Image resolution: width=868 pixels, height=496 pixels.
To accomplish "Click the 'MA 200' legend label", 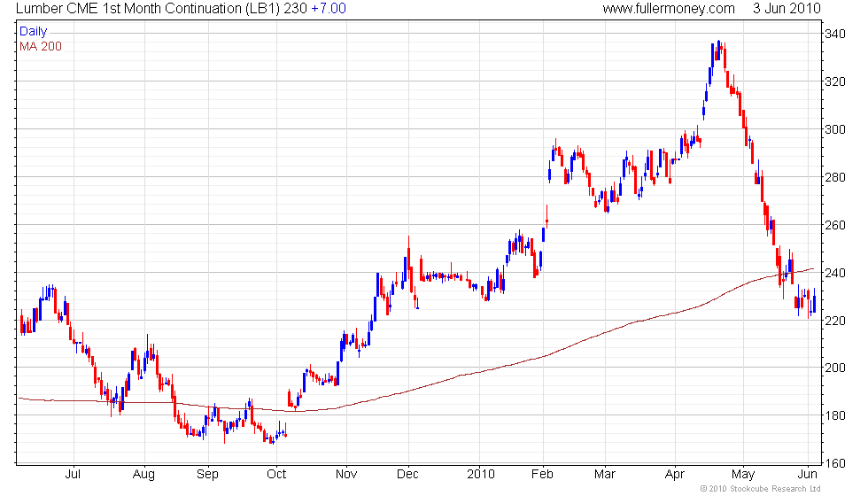I will (41, 46).
